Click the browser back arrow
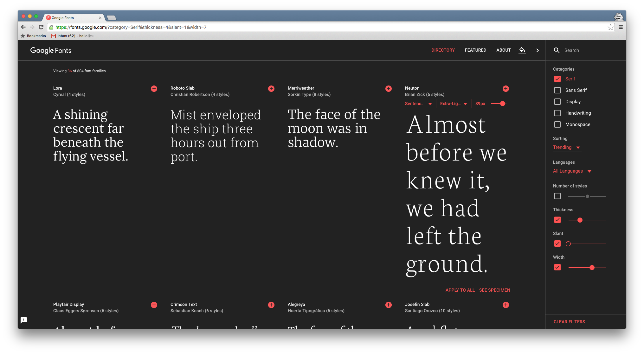Image resolution: width=644 pixels, height=354 pixels. click(23, 27)
